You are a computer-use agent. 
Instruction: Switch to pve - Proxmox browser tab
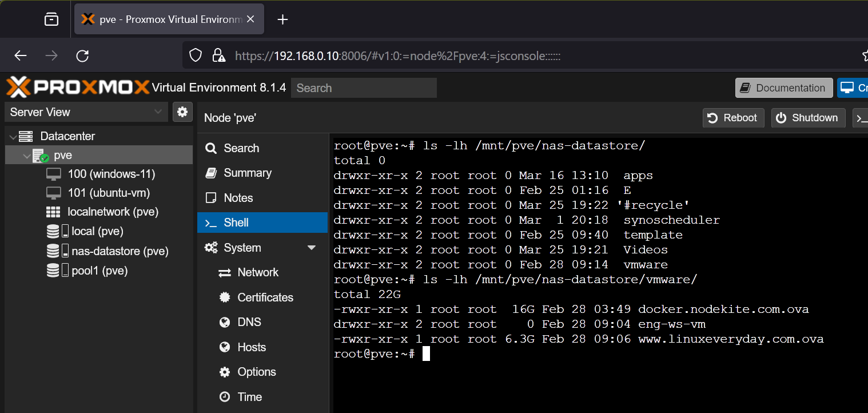pyautogui.click(x=169, y=19)
